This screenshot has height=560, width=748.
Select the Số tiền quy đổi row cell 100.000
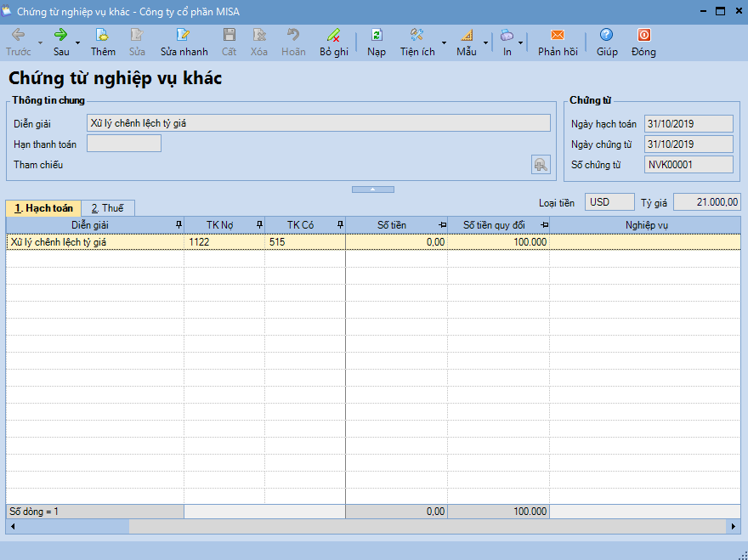coord(498,242)
